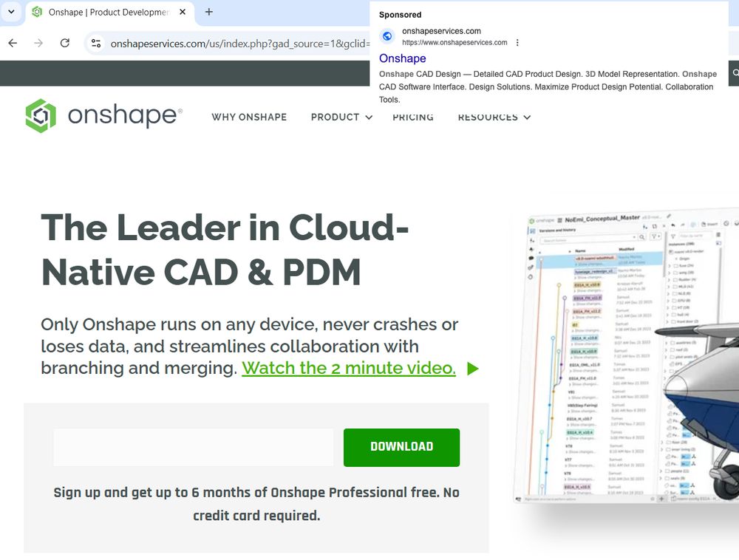739x560 pixels.
Task: Expand the RESOURCES dropdown chevron
Action: pyautogui.click(x=527, y=117)
